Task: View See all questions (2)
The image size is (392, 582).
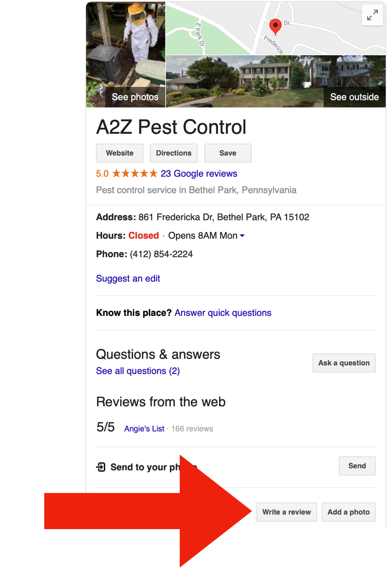Action: point(138,371)
